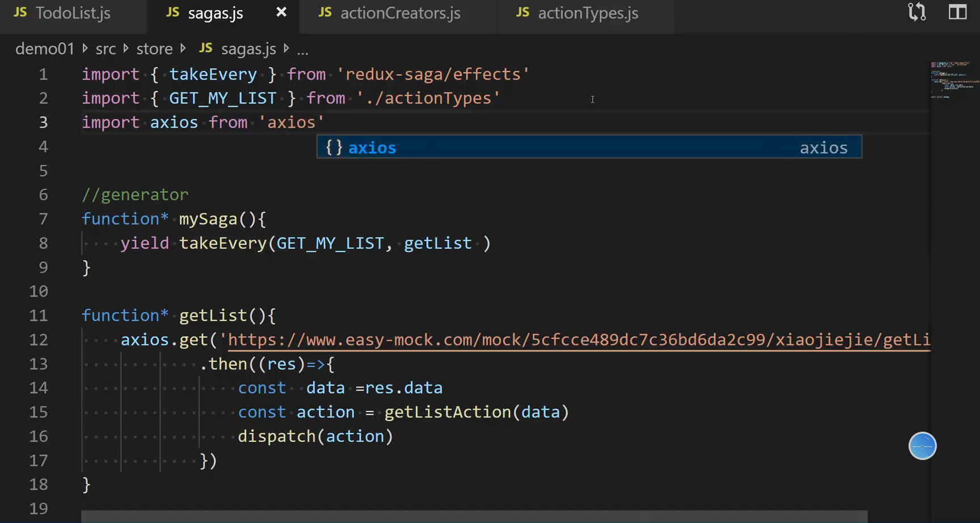
Task: Select the sagas.js editor tab
Action: click(x=216, y=13)
